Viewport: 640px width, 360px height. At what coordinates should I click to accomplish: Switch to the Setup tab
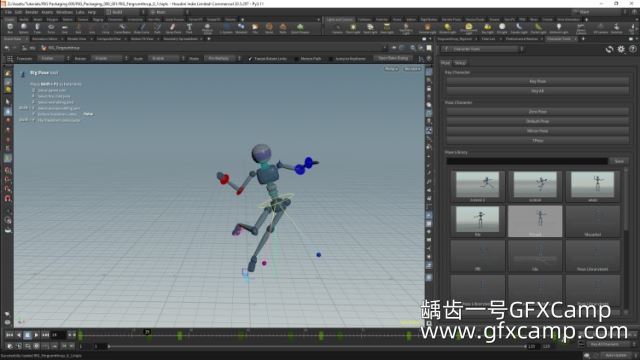[460, 63]
